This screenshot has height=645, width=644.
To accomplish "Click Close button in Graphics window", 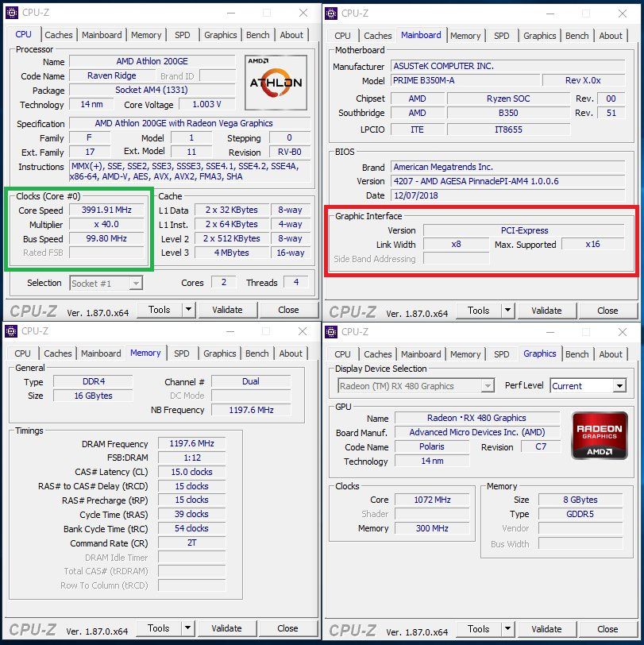I will [x=607, y=629].
